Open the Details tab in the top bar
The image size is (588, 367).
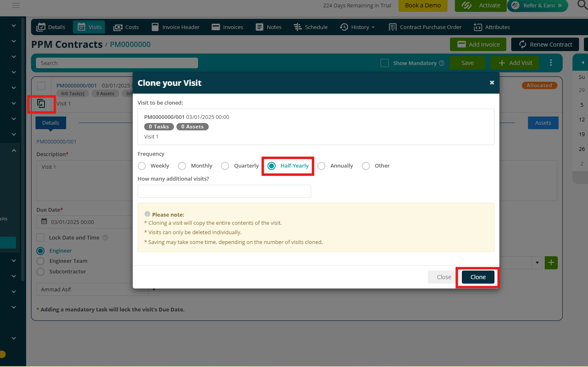(x=51, y=27)
